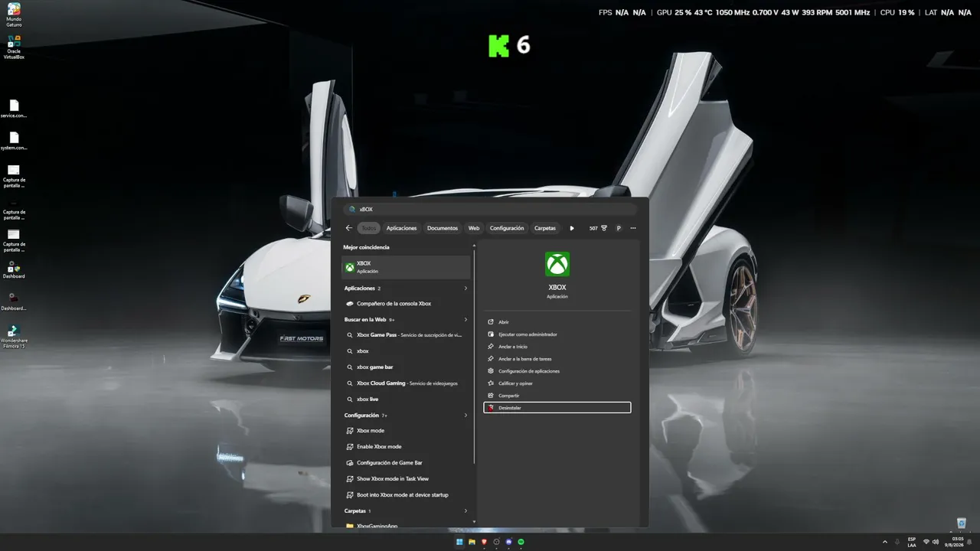Open the Wi-Fi network tray icon
This screenshot has height=551, width=980.
click(x=926, y=542)
